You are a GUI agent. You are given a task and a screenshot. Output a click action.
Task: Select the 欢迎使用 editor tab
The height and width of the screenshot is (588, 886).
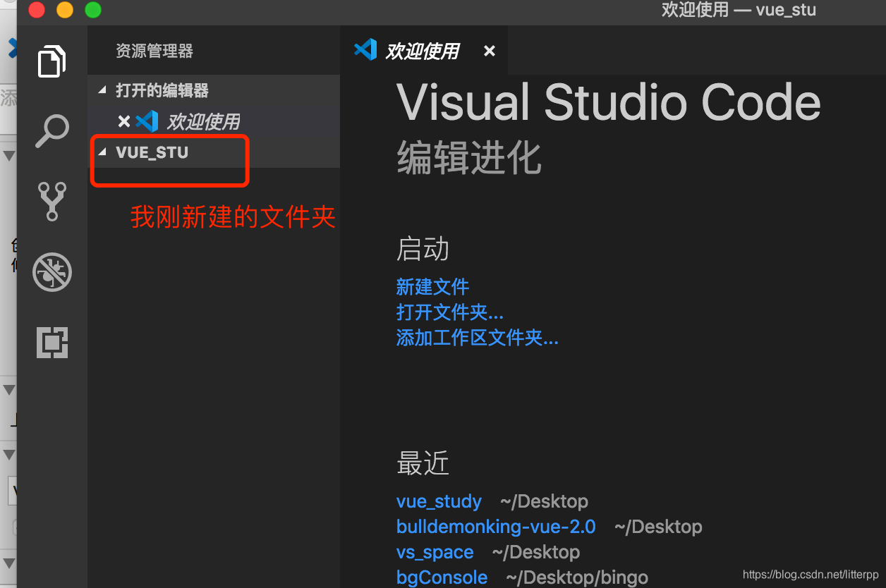[x=423, y=50]
